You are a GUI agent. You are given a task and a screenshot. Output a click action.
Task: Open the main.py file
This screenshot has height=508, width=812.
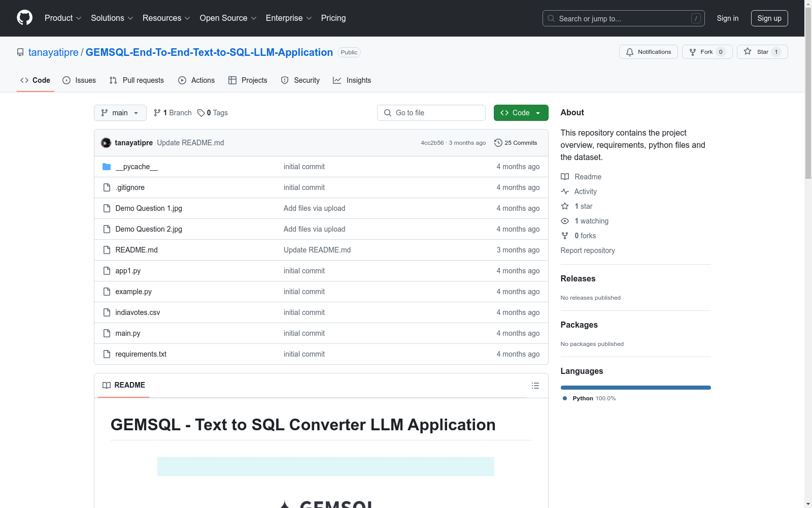click(128, 333)
